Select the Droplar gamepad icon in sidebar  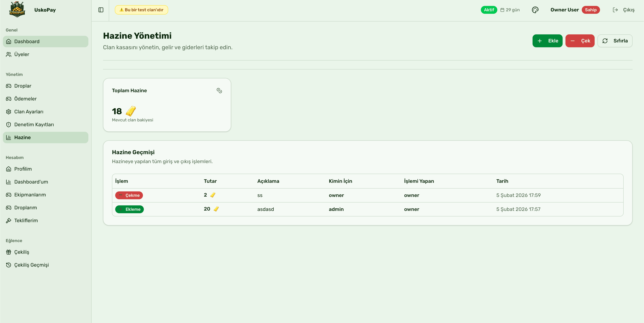point(9,86)
